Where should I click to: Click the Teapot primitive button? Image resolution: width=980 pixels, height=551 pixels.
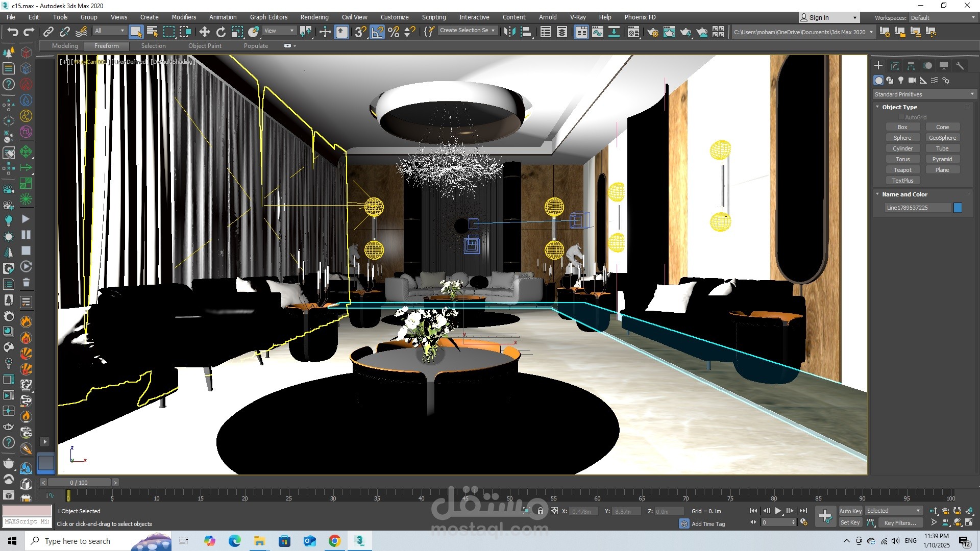[902, 170]
